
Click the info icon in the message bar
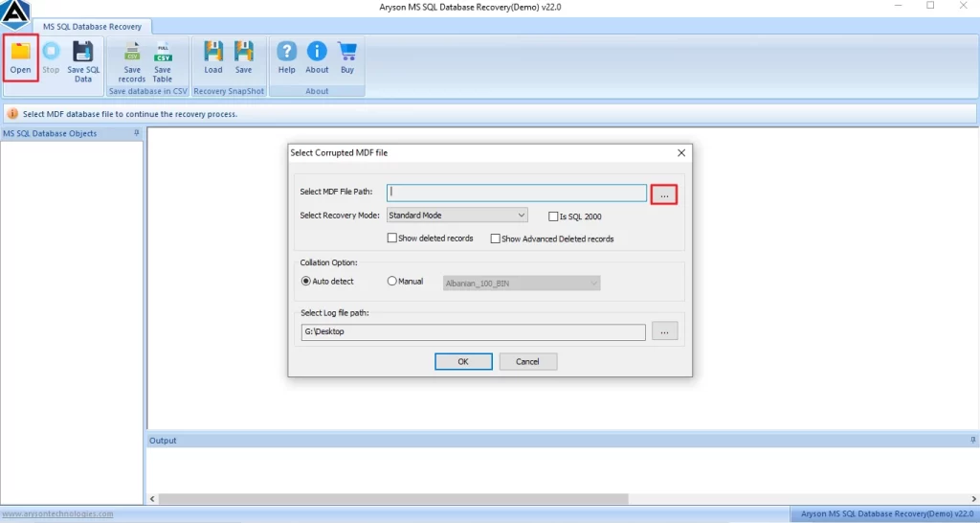tap(12, 114)
